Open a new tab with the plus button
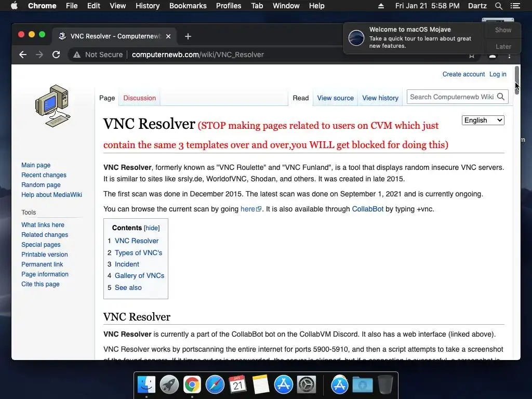The height and width of the screenshot is (399, 532). 188,36
